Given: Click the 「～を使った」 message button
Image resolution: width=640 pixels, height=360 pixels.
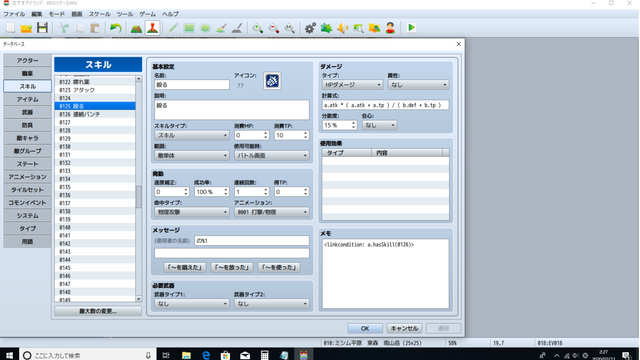Looking at the screenshot, I should click(x=279, y=267).
